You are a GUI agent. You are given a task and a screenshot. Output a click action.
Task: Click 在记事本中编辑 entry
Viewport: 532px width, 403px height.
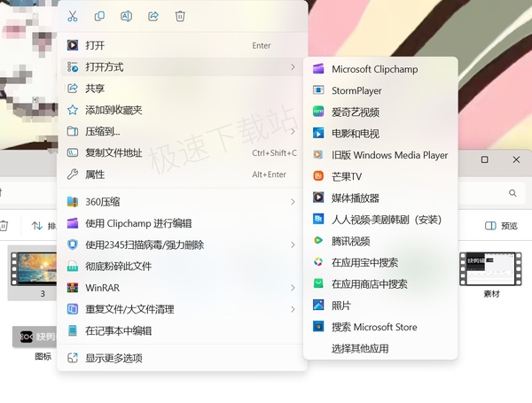(182, 330)
